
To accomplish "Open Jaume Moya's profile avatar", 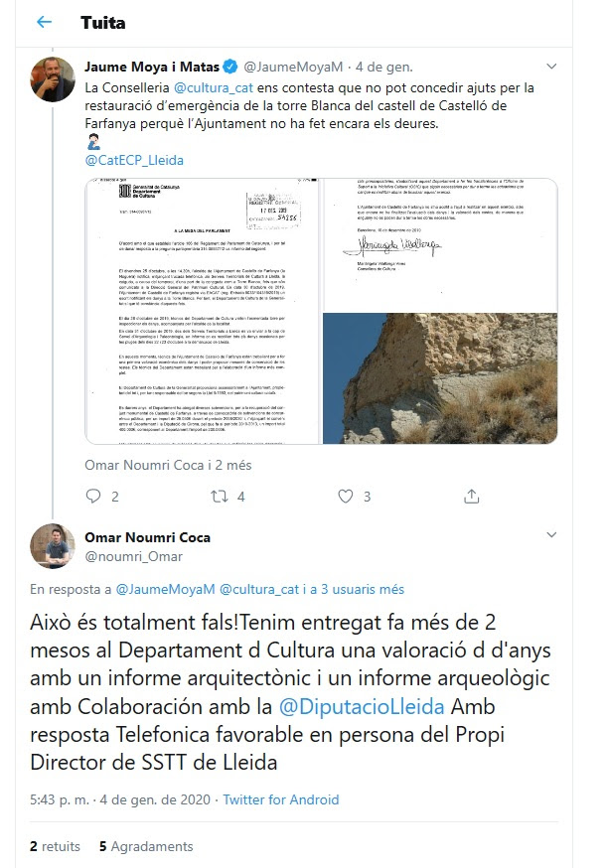I will point(52,79).
